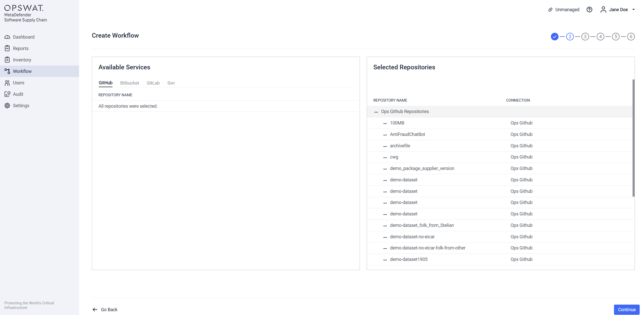Click the cwg repository name
This screenshot has height=315, width=644.
pos(394,157)
